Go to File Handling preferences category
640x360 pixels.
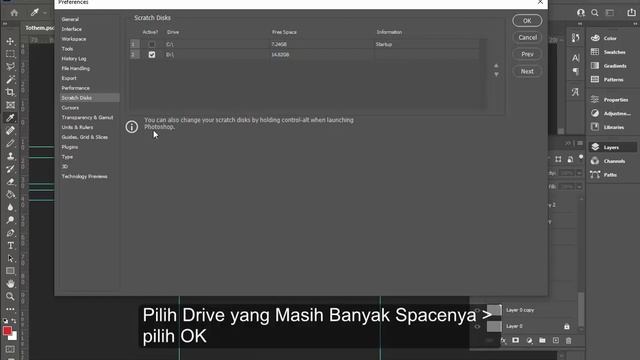[x=76, y=68]
